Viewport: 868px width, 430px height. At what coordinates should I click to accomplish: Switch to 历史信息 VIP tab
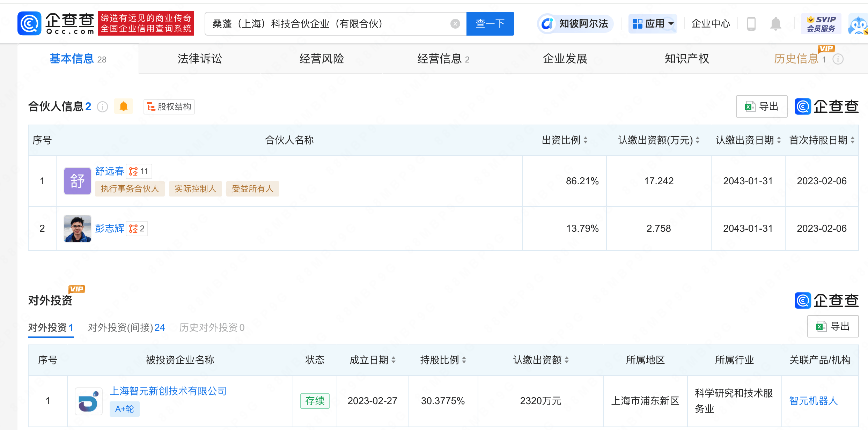coord(800,59)
